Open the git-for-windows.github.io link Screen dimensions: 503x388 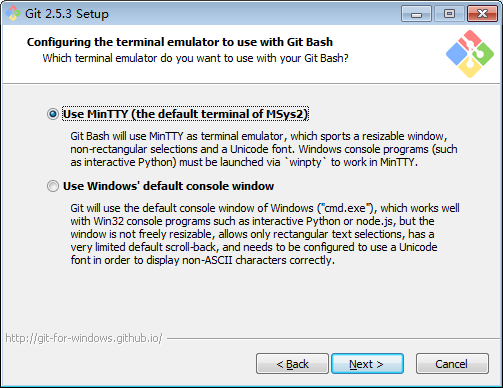point(84,338)
